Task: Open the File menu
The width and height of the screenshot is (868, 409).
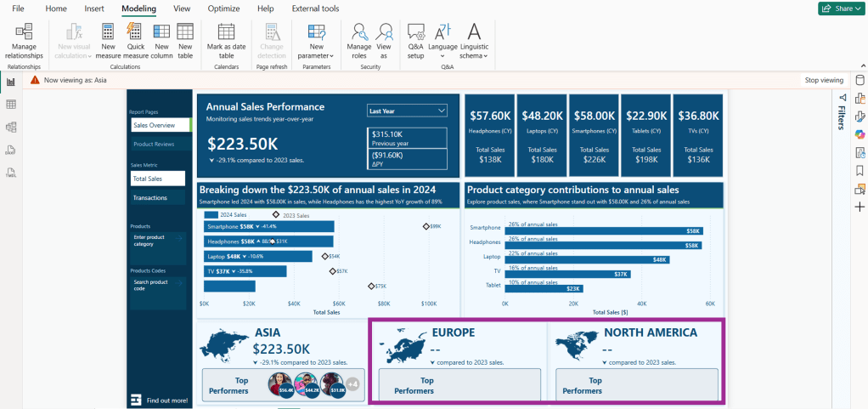Action: (18, 9)
